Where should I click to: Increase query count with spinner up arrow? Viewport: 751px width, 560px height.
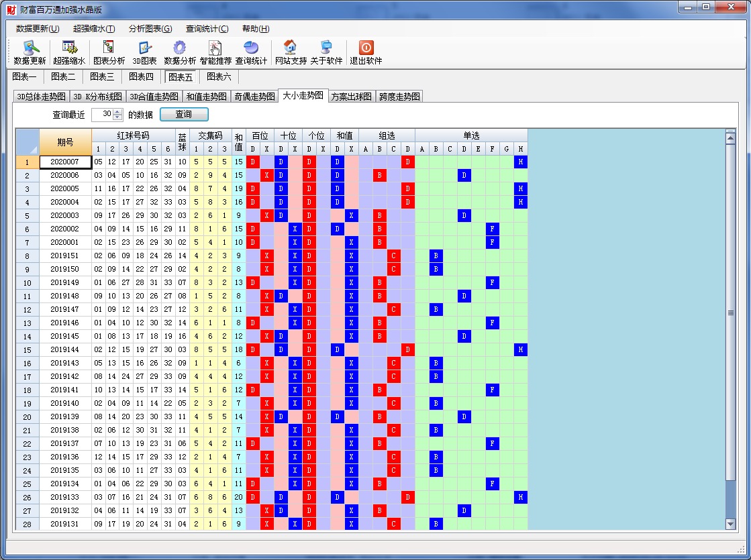click(118, 112)
